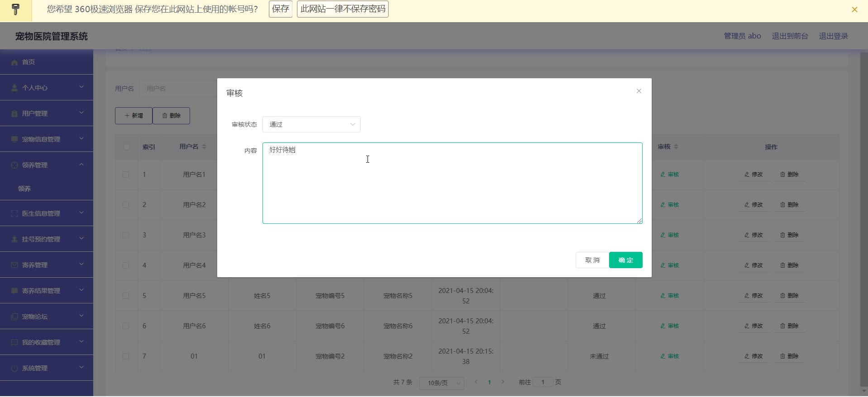Screen dimensions: 868x397
Task: Click 取消 in the 审核 dialog
Action: point(592,260)
